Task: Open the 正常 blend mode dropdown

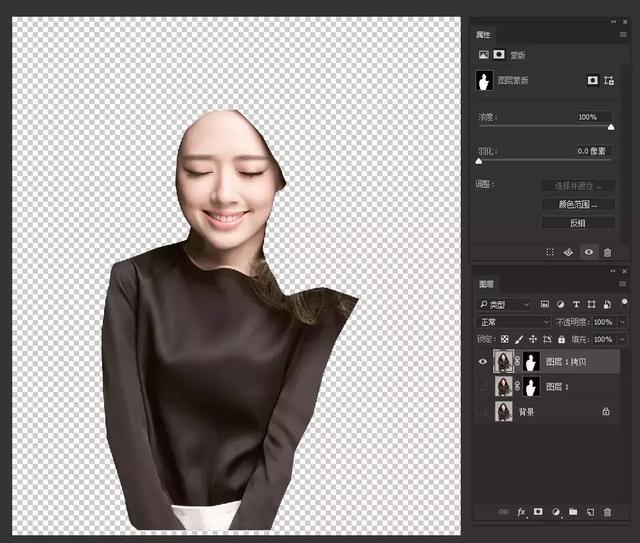Action: point(513,322)
